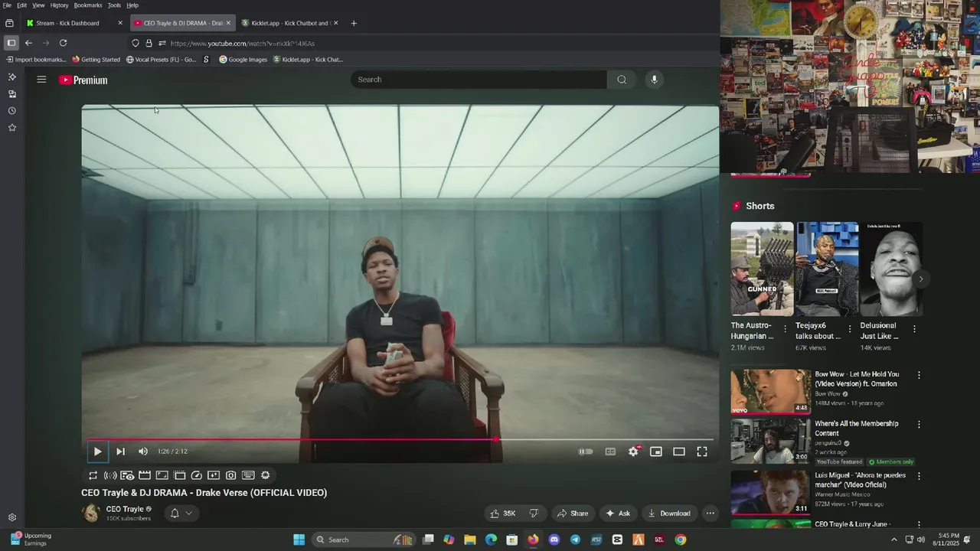Open the Edit menu

[x=22, y=5]
